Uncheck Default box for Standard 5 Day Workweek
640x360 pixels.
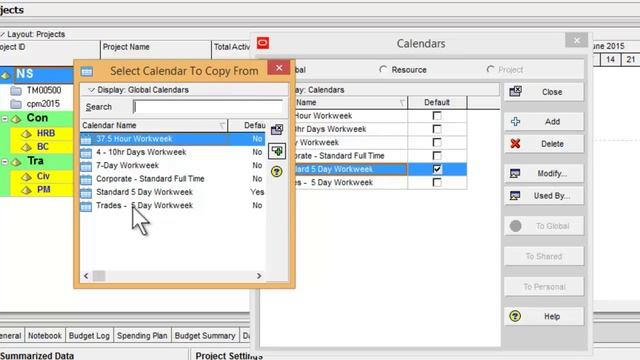tap(437, 169)
